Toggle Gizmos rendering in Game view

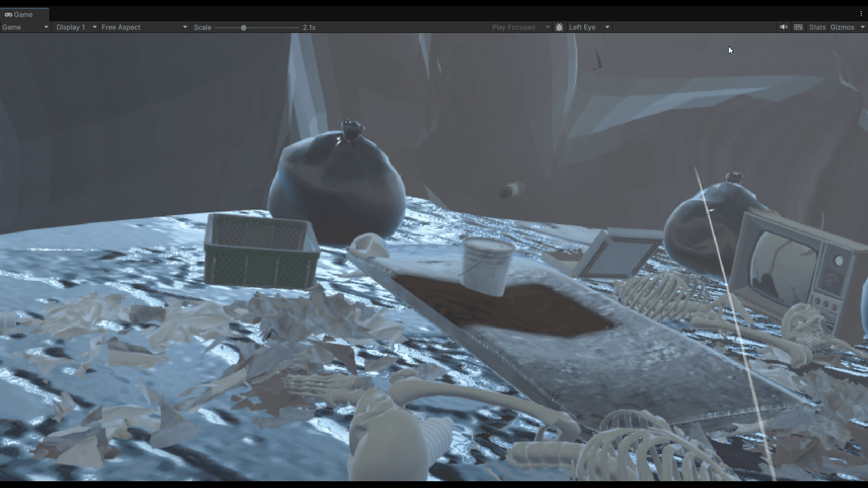(842, 27)
